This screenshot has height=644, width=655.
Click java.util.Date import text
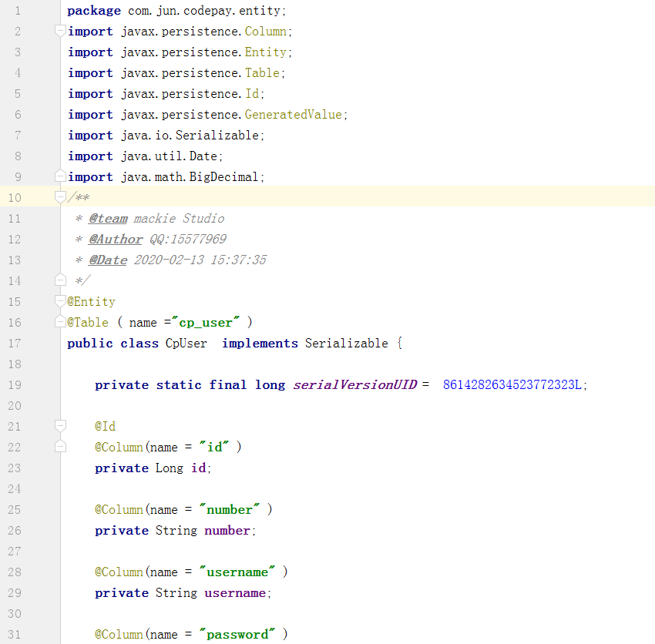click(170, 156)
